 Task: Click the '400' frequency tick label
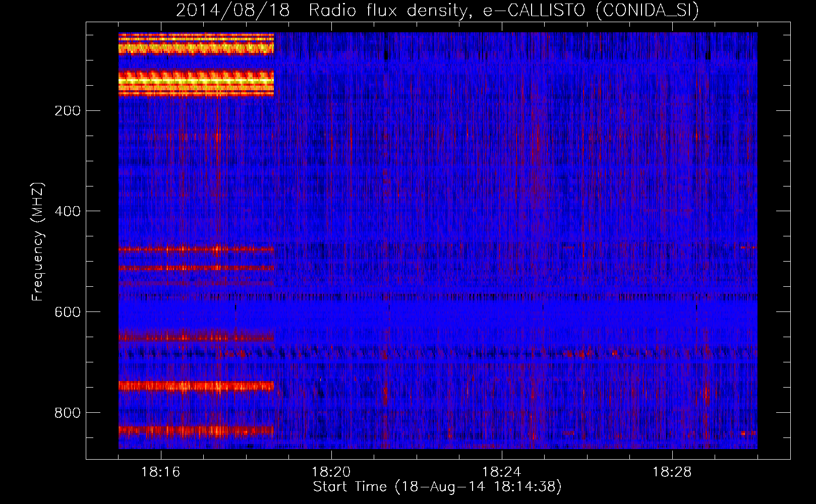click(x=67, y=211)
